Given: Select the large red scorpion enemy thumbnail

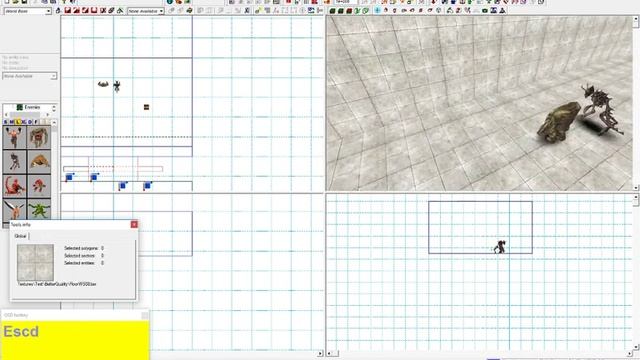Looking at the screenshot, I should 14,186.
